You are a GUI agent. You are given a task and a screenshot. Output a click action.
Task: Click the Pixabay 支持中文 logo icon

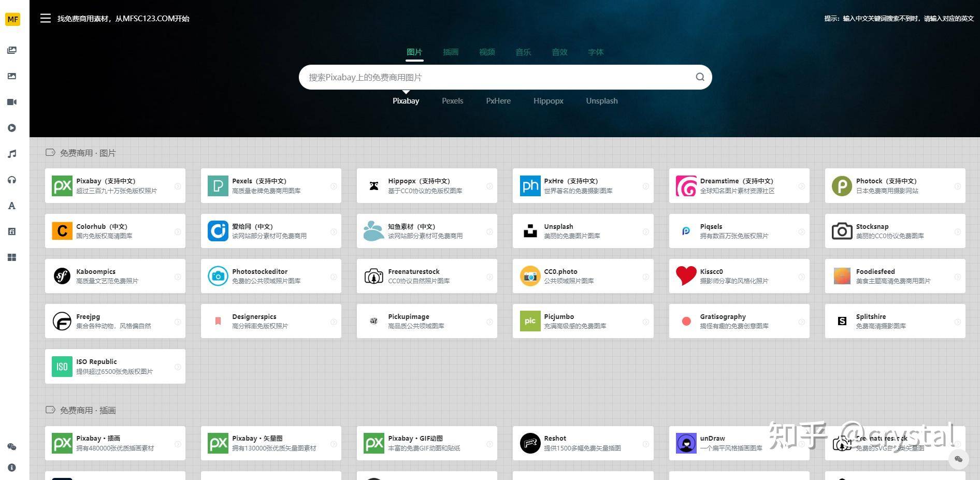tap(62, 186)
